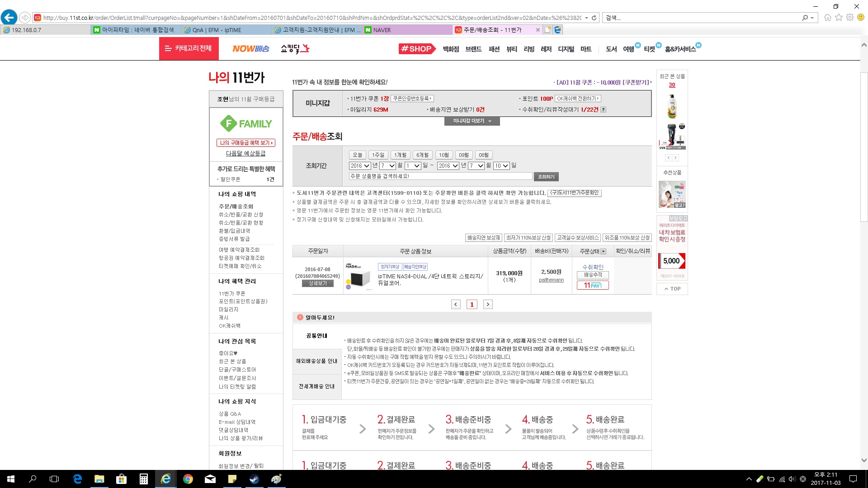Open the palthemann seller link
This screenshot has width=868, height=488.
551,280
